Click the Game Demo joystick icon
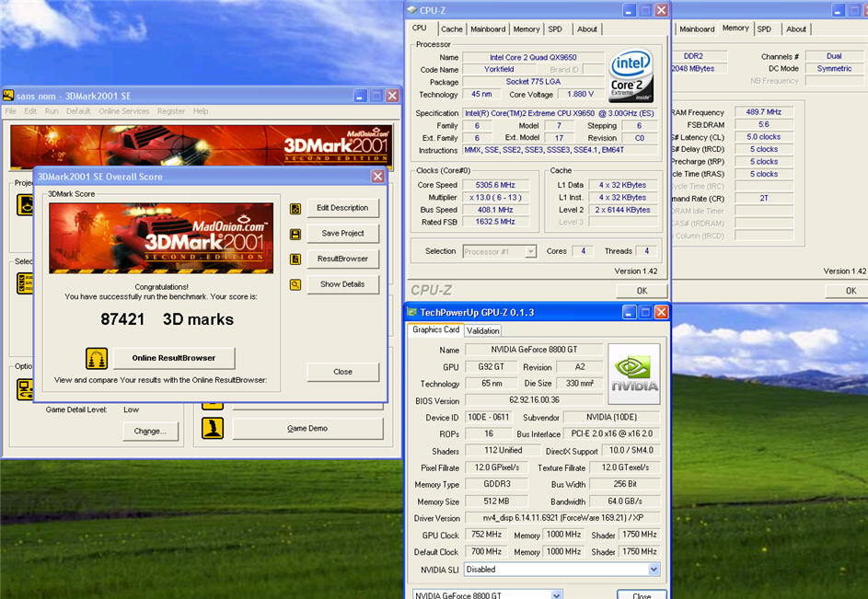 (x=213, y=428)
